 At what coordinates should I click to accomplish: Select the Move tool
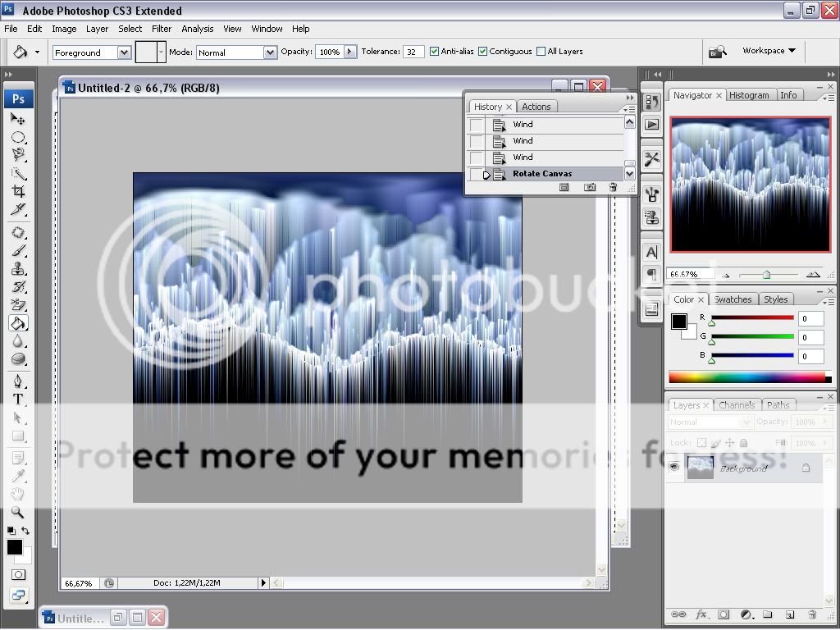pos(18,119)
